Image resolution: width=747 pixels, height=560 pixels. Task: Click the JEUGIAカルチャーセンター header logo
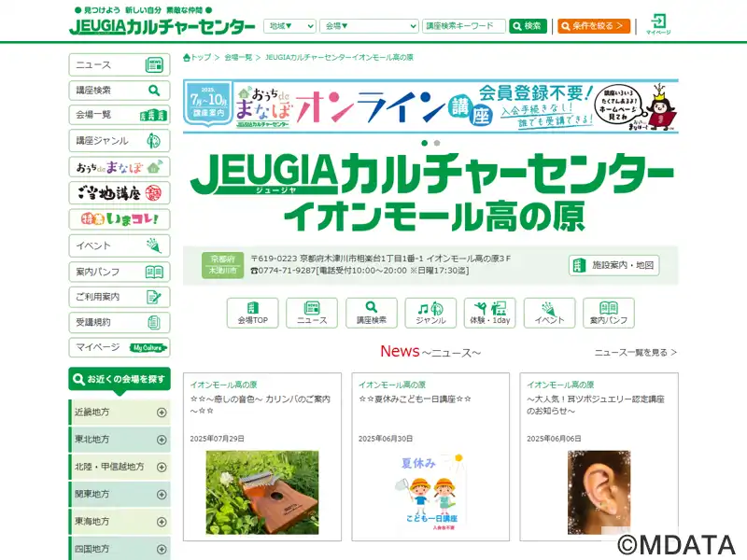(162, 26)
